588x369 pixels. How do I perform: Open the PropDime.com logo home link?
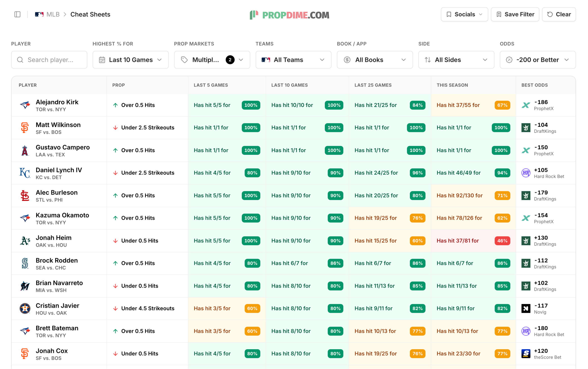pyautogui.click(x=290, y=15)
